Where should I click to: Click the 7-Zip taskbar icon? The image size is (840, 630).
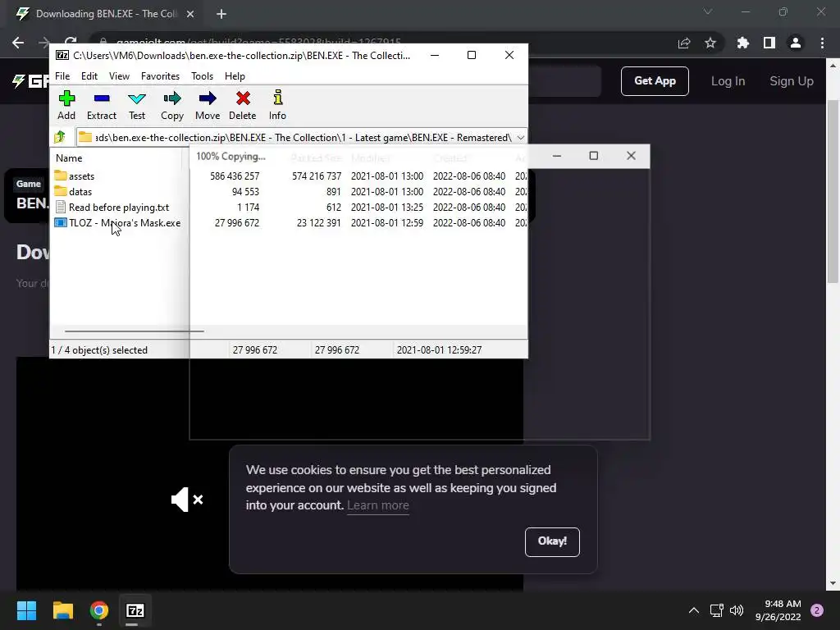click(x=135, y=610)
